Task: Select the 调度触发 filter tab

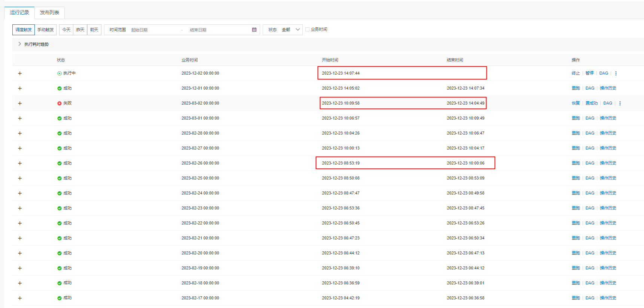Action: click(24, 30)
